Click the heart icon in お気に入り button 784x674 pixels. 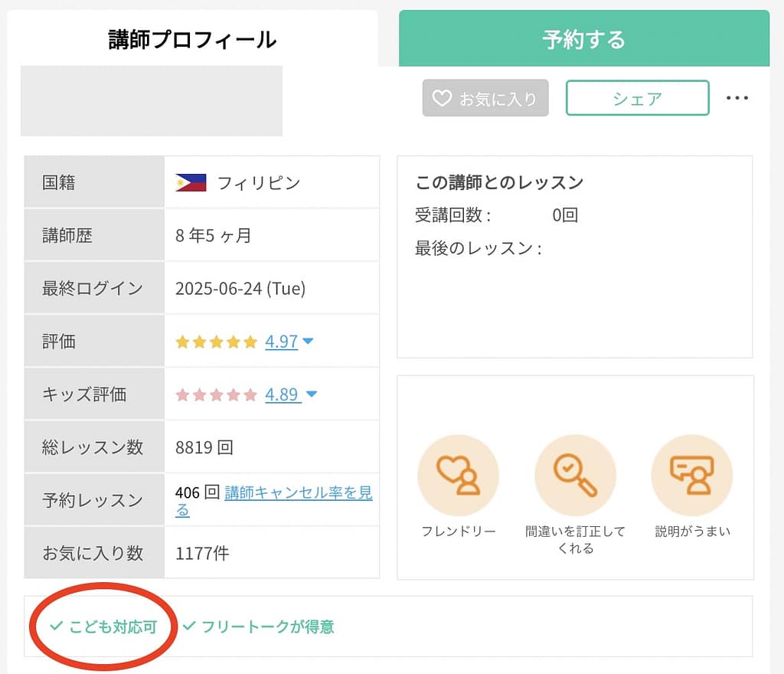pyautogui.click(x=442, y=99)
